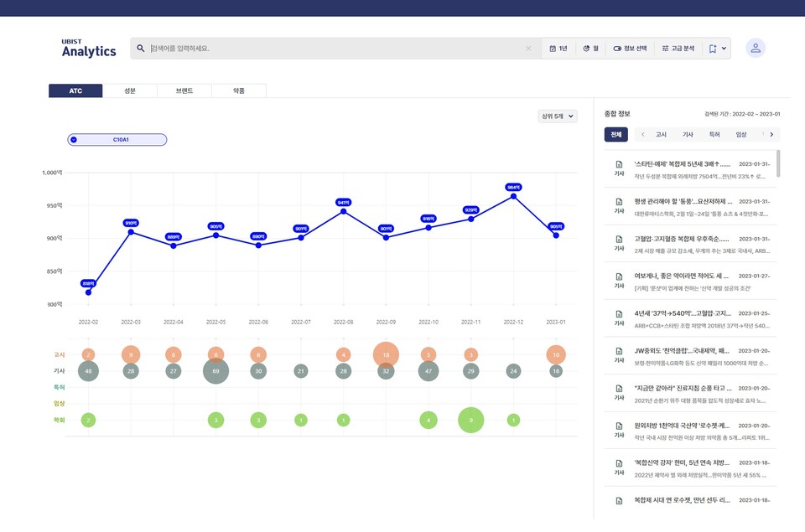The width and height of the screenshot is (805, 532).
Task: Click the calendar icon on the 1년 button
Action: click(551, 48)
